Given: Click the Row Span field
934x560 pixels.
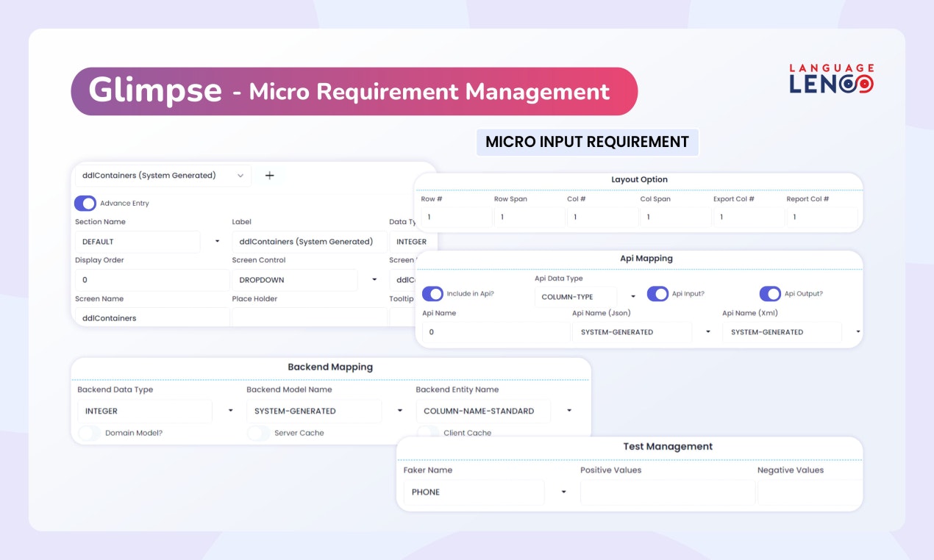Looking at the screenshot, I should (530, 218).
